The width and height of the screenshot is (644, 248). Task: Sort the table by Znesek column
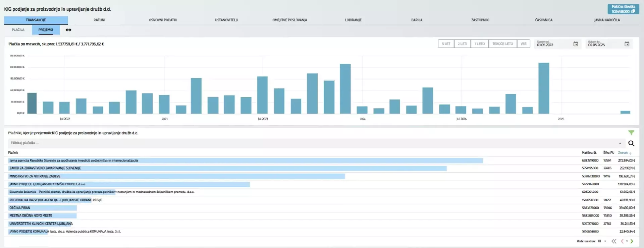pyautogui.click(x=623, y=153)
